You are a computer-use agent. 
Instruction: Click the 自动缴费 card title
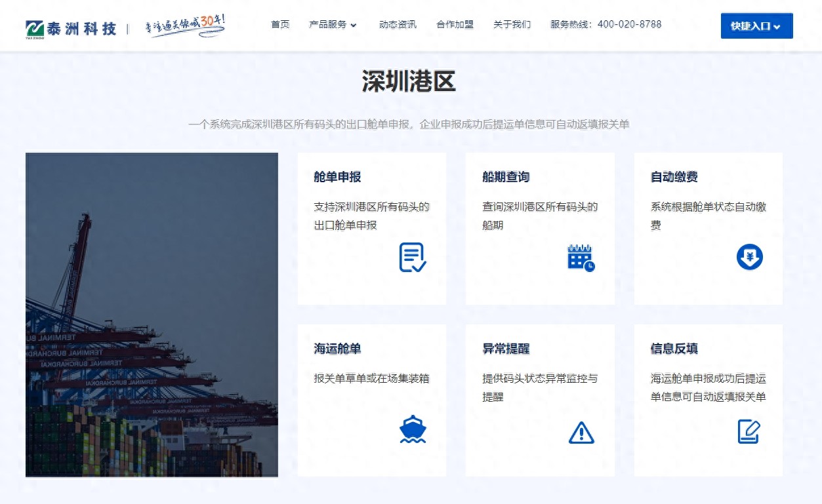coord(674,177)
